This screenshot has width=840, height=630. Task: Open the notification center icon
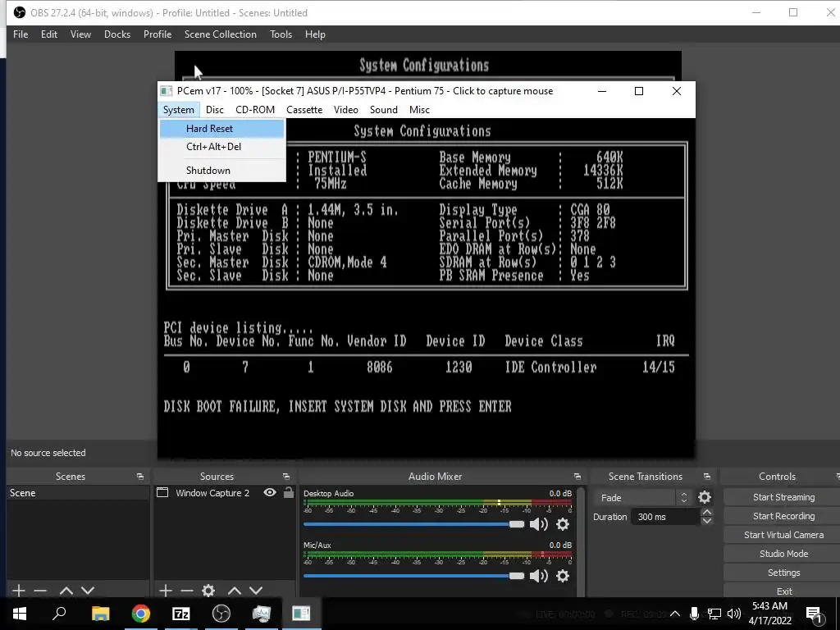pyautogui.click(x=814, y=614)
